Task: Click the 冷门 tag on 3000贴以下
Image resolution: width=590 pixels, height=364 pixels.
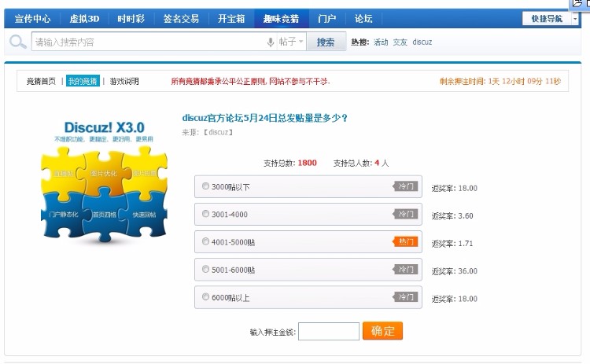Action: pos(405,186)
